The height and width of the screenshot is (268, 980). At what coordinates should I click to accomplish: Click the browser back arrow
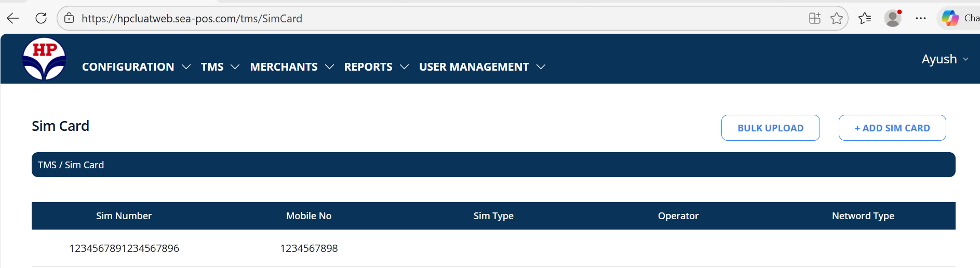(x=13, y=18)
